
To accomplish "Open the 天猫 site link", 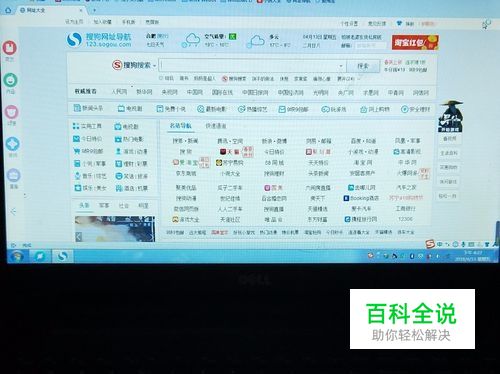I will (230, 152).
